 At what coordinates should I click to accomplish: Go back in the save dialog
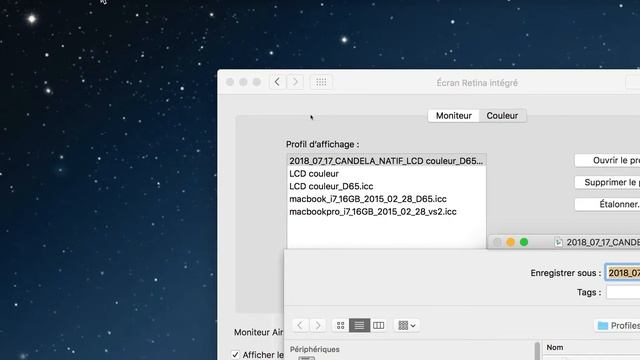click(300, 325)
